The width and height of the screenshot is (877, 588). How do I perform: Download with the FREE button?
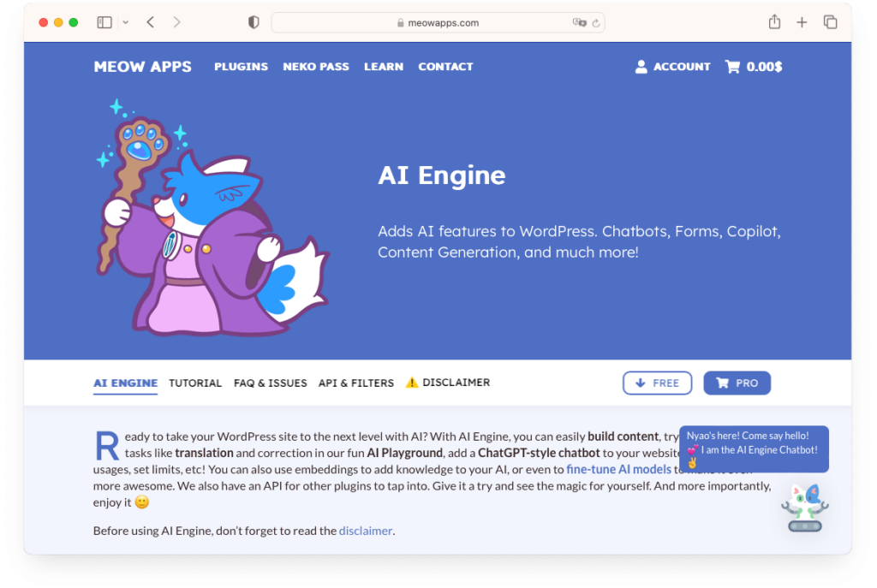tap(657, 383)
